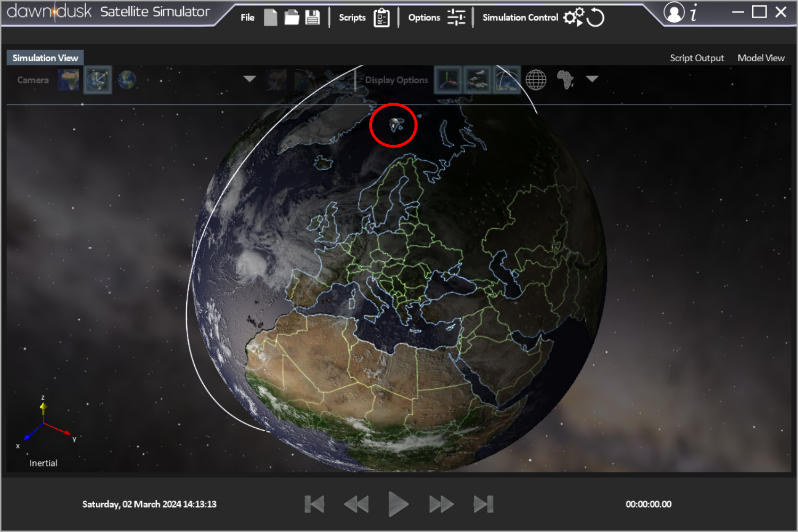
Task: Toggle cloud layer display option
Action: (x=477, y=80)
